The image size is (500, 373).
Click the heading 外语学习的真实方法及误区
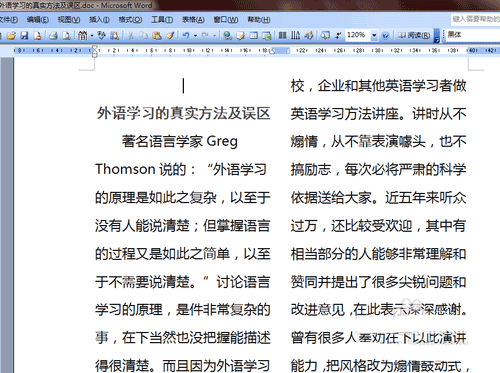click(x=183, y=113)
